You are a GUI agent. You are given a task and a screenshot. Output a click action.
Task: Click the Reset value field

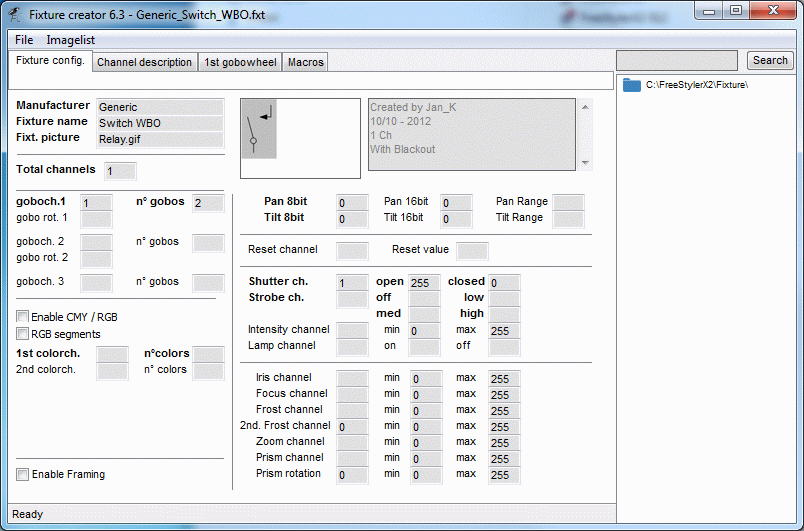(x=472, y=251)
